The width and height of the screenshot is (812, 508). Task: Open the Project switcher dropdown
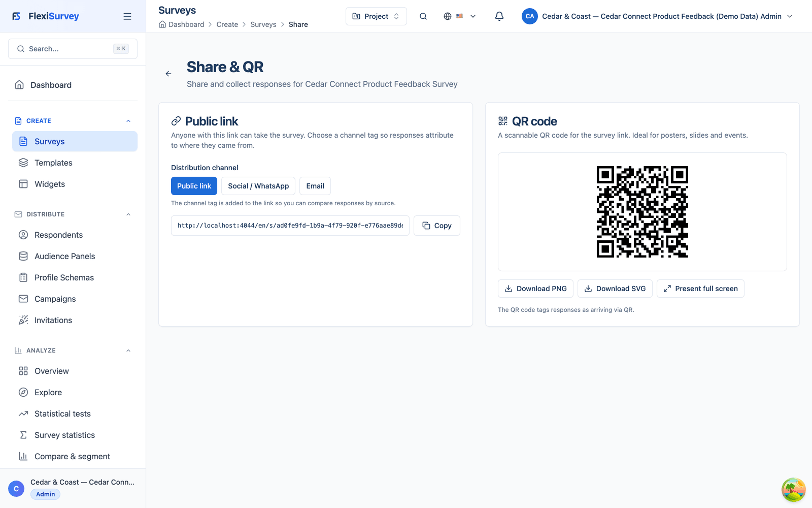point(376,16)
